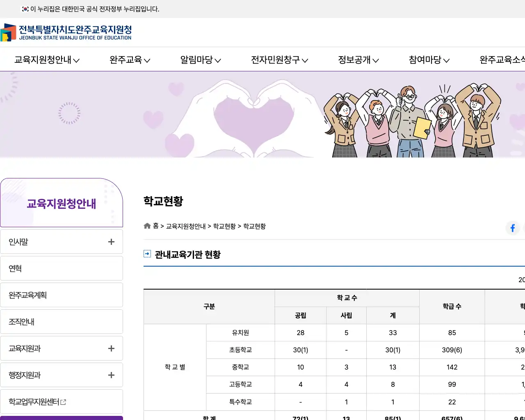
Task: Expand the 인사말 sidebar section
Action: [111, 242]
